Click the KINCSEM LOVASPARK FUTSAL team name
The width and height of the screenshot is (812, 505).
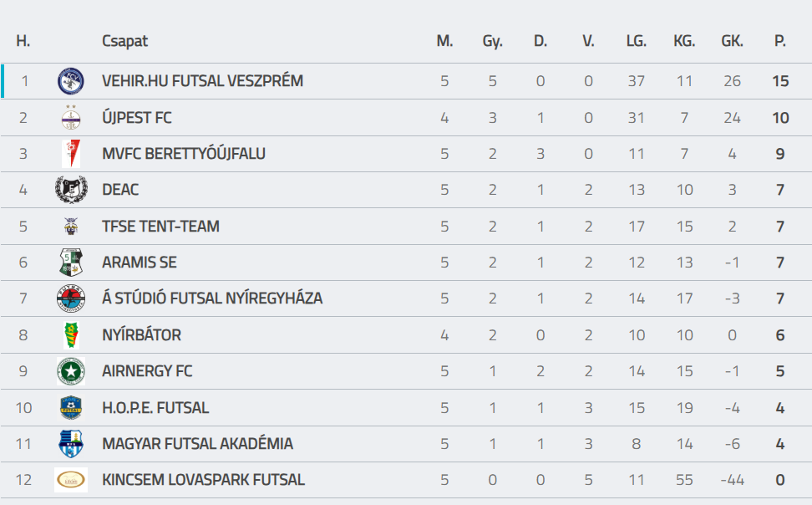tap(203, 480)
